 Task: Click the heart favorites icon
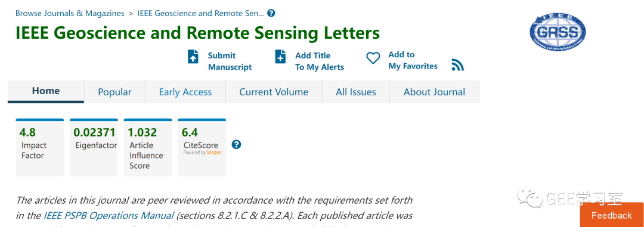coord(373,58)
